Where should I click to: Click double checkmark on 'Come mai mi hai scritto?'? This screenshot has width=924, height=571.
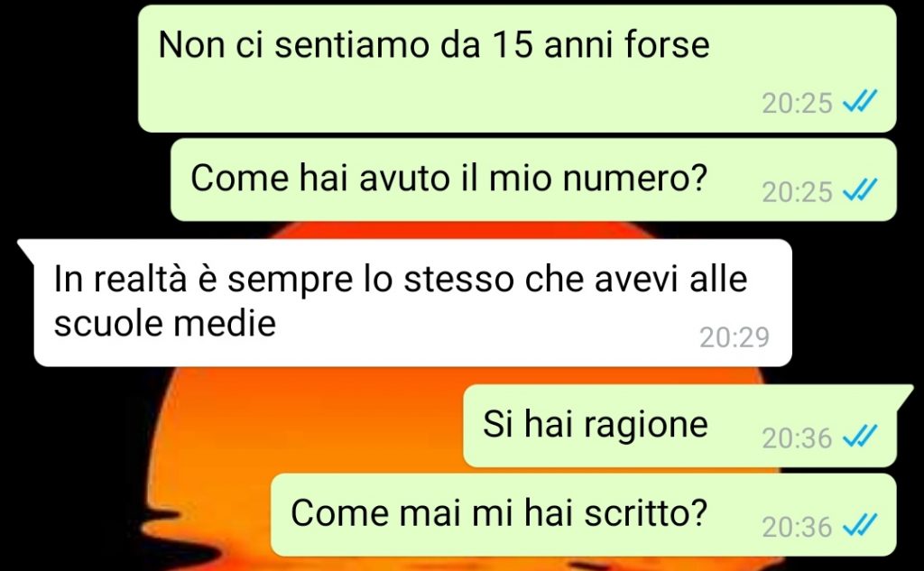click(x=860, y=526)
